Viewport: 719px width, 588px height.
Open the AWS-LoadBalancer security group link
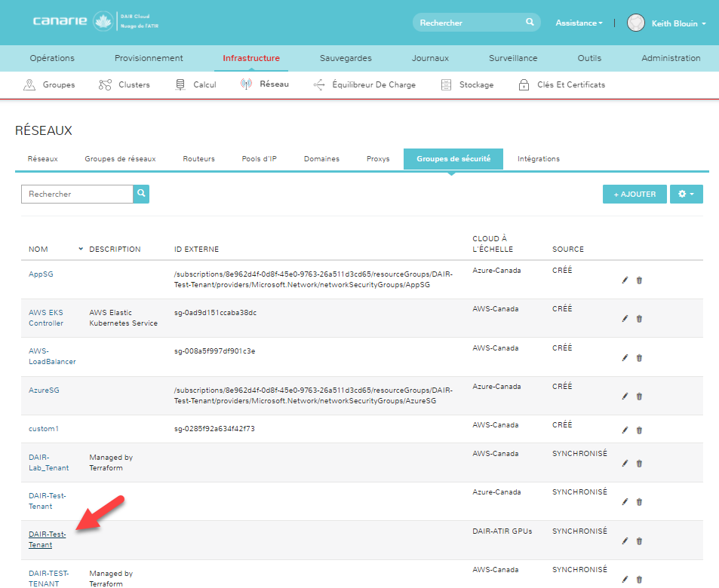coord(52,355)
